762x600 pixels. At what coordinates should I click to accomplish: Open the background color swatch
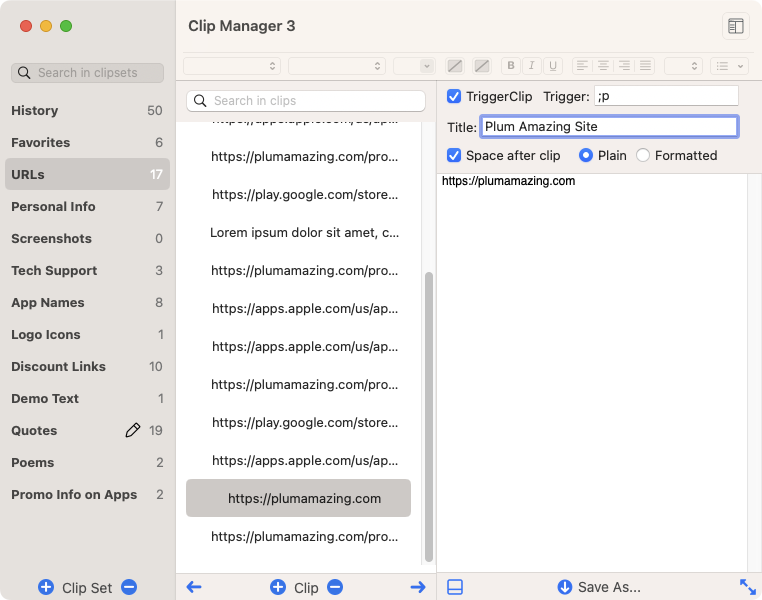(481, 66)
